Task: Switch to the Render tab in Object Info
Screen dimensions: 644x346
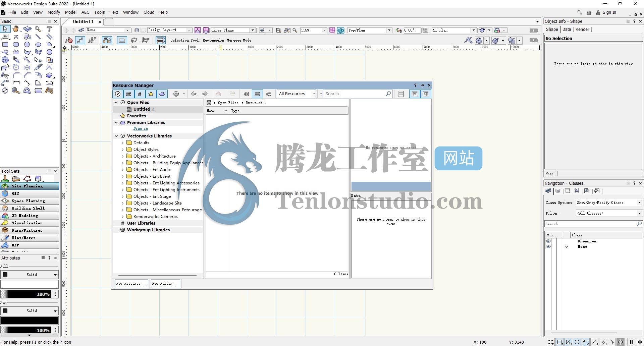Action: tap(582, 30)
